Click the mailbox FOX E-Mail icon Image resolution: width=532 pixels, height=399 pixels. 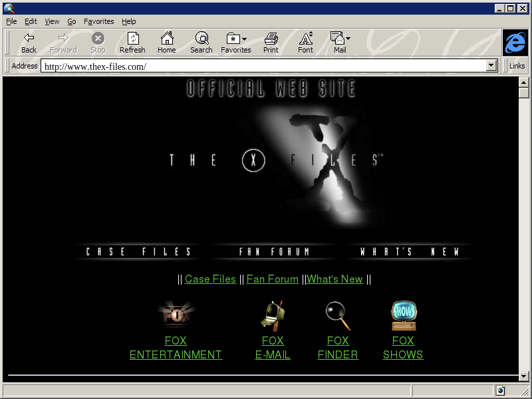coord(273,315)
